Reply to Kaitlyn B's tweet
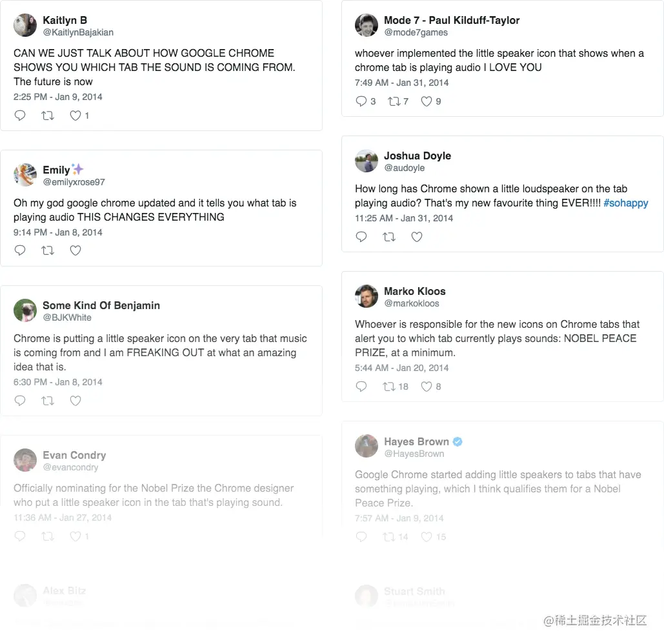 pos(20,116)
